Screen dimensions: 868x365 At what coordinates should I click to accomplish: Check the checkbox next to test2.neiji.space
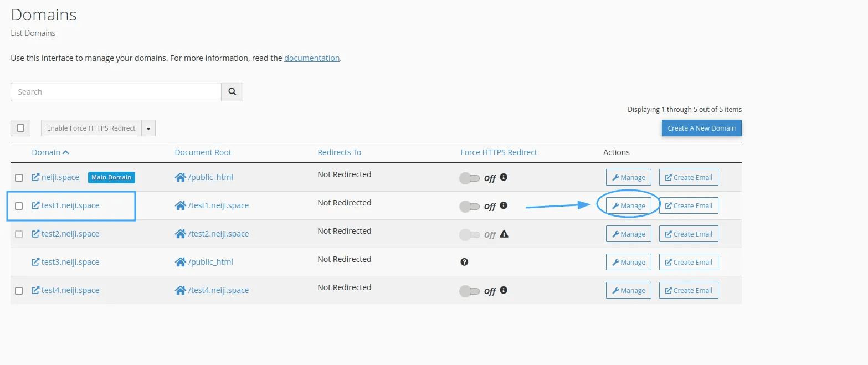[x=18, y=234]
